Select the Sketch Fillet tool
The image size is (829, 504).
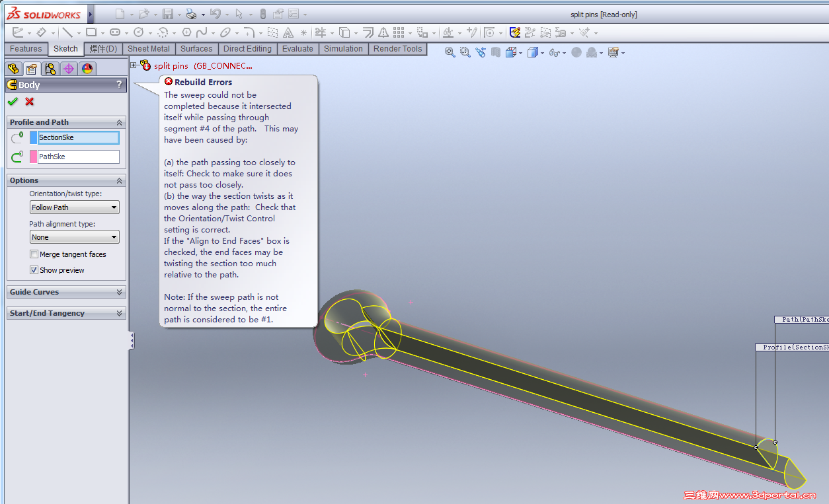tap(249, 32)
